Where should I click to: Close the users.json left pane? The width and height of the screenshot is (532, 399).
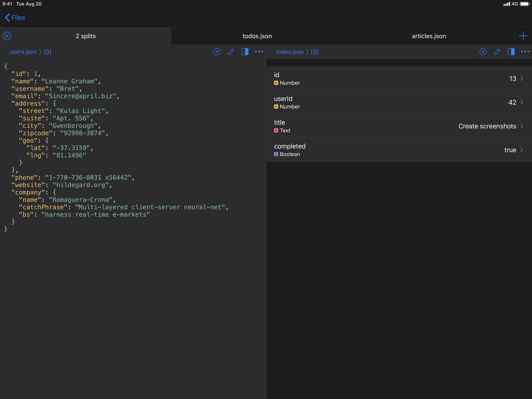[217, 52]
